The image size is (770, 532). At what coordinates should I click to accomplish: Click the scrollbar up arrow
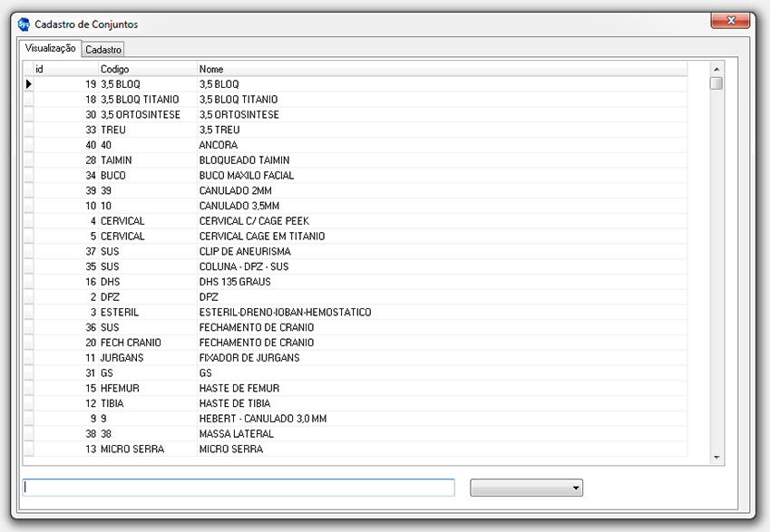pyautogui.click(x=716, y=69)
